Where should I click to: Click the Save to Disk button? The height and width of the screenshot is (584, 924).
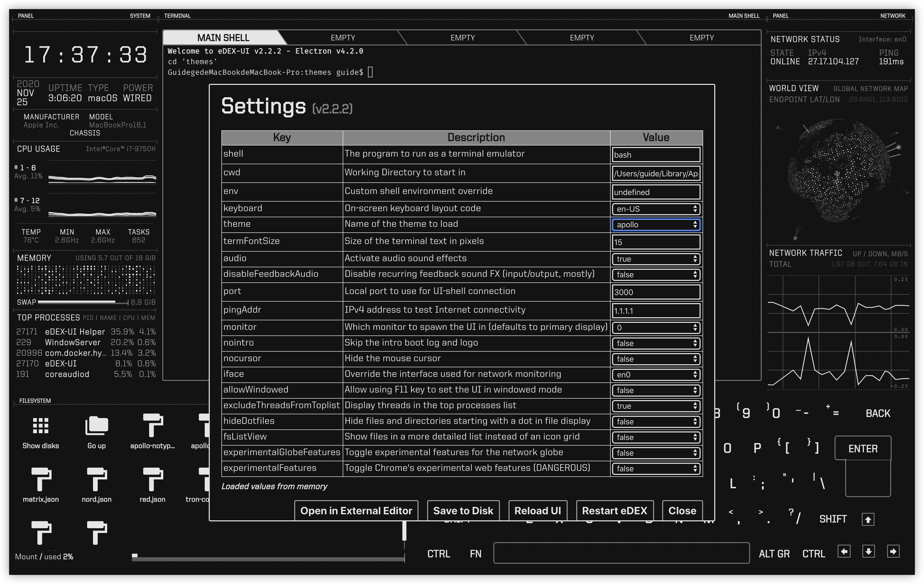(x=463, y=511)
